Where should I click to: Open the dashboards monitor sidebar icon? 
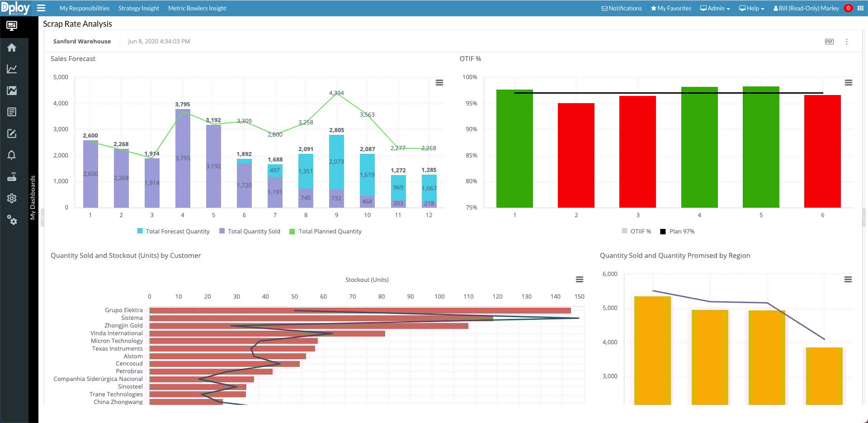pyautogui.click(x=12, y=26)
